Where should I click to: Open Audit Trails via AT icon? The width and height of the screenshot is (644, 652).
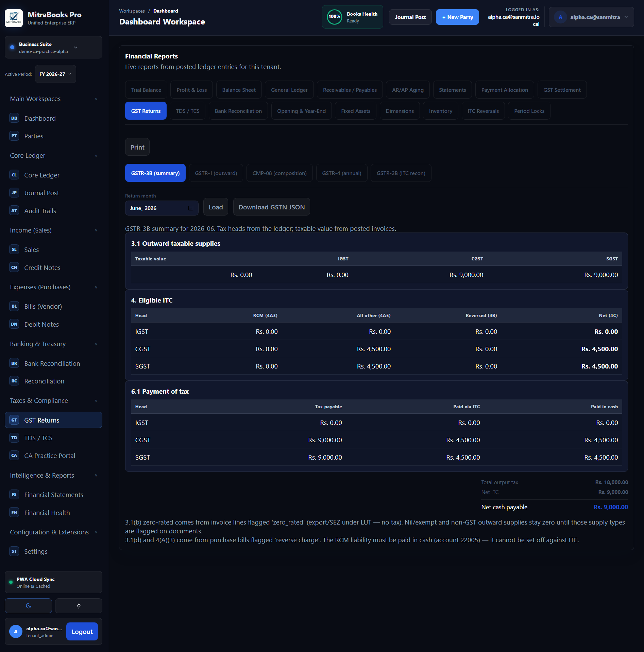tap(14, 211)
